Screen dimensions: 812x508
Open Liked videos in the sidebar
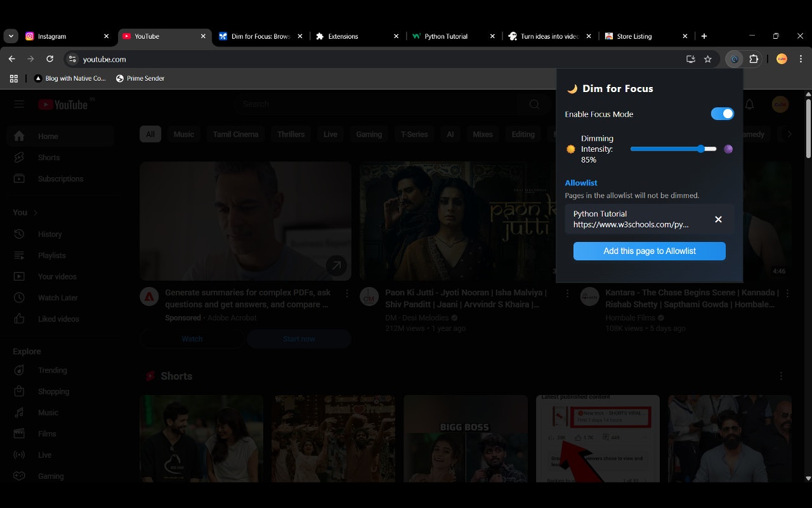click(61, 319)
